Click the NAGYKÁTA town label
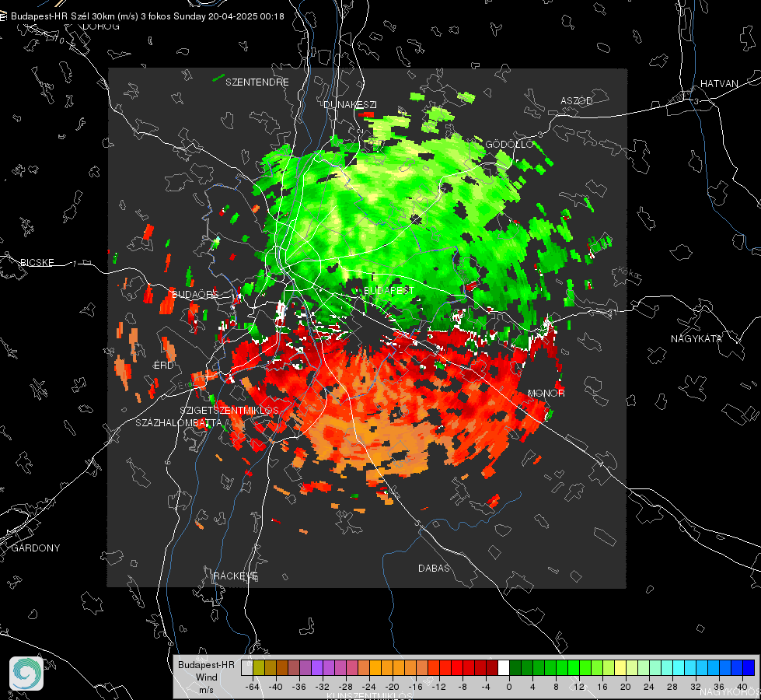 coord(696,338)
